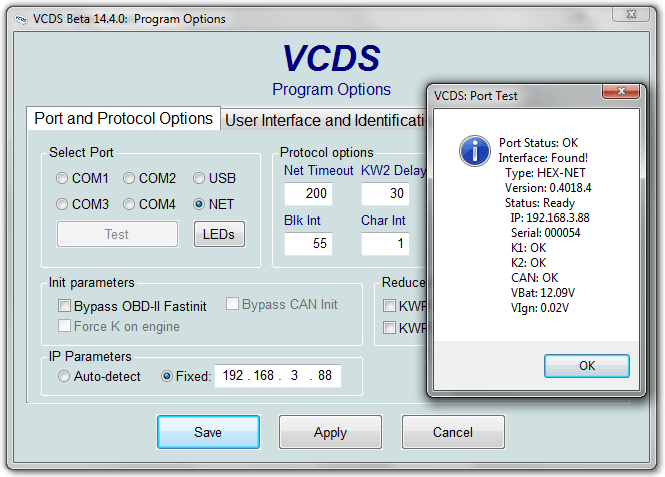Click the Char Int label
Image resolution: width=665 pixels, height=477 pixels.
[x=383, y=220]
